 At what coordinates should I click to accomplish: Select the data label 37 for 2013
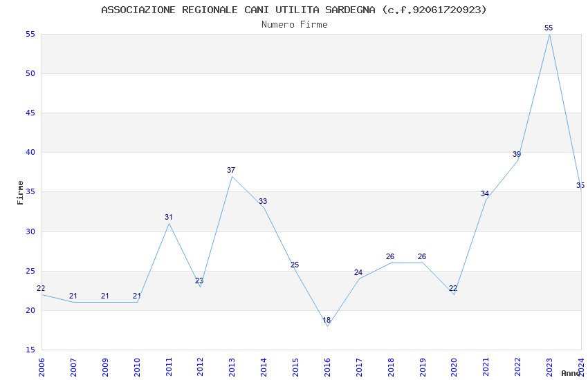coord(230,170)
